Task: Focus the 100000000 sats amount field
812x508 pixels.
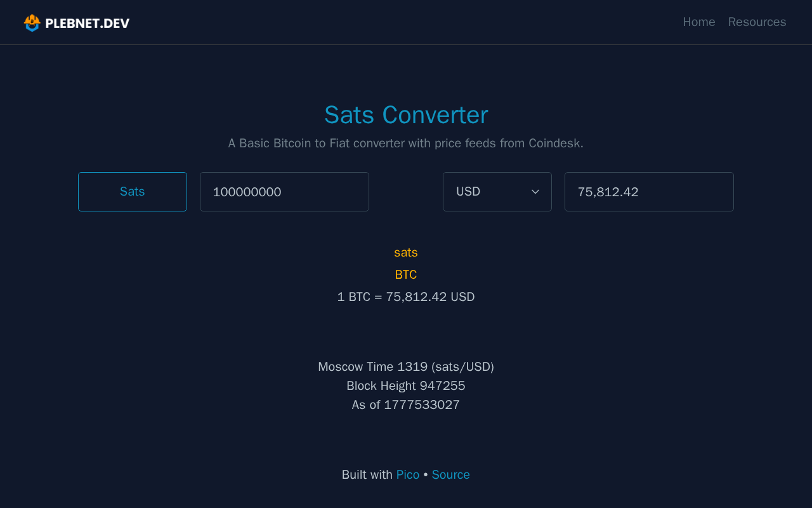Action: 284,192
